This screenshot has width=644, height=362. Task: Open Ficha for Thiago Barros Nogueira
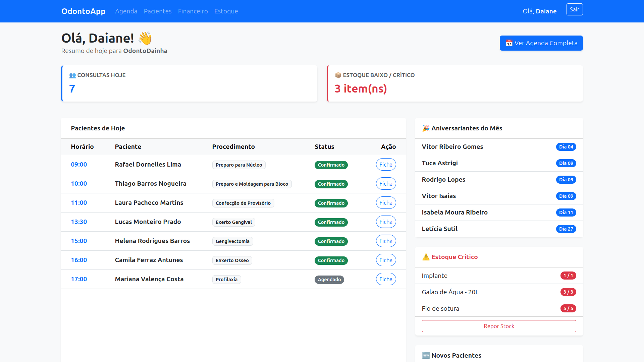point(386,184)
